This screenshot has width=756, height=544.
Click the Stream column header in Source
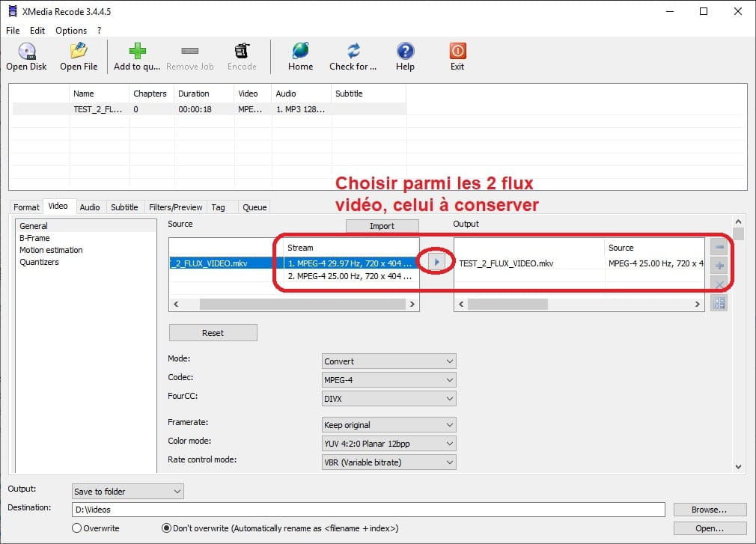350,248
